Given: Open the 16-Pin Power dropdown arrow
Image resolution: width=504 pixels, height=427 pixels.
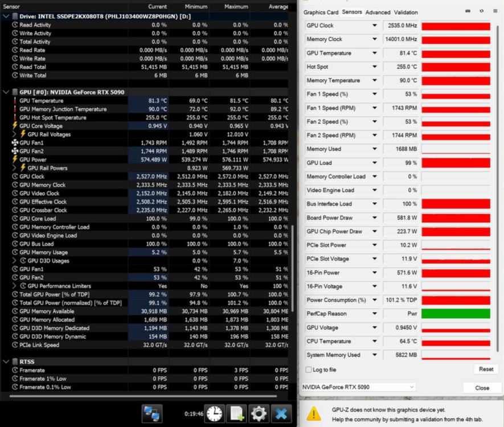Looking at the screenshot, I should (x=375, y=273).
